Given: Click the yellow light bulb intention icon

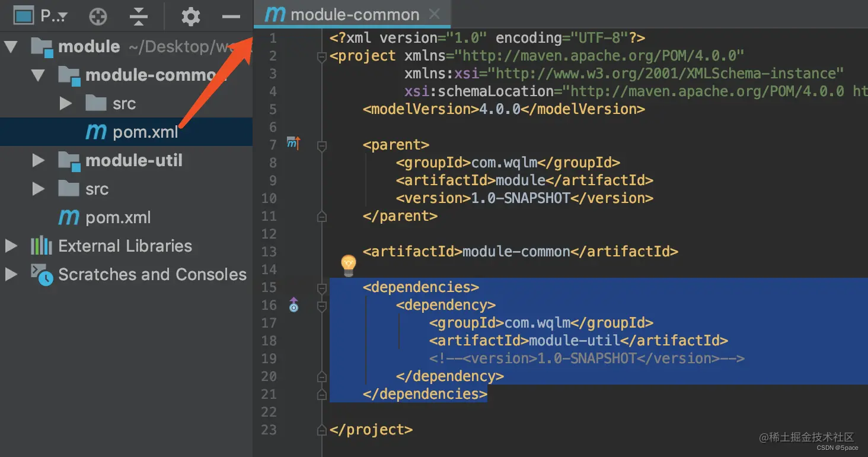Looking at the screenshot, I should coord(349,265).
